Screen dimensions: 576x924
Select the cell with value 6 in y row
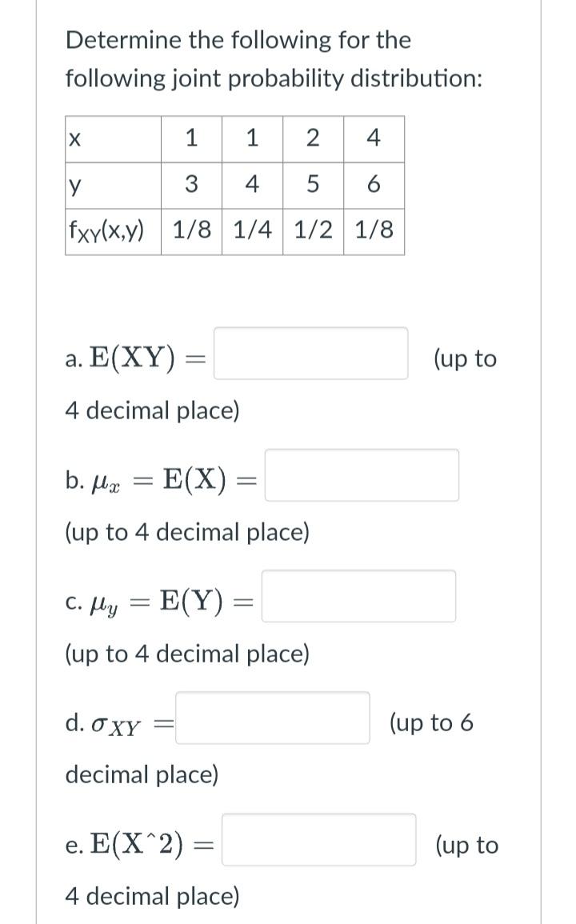coord(372,186)
